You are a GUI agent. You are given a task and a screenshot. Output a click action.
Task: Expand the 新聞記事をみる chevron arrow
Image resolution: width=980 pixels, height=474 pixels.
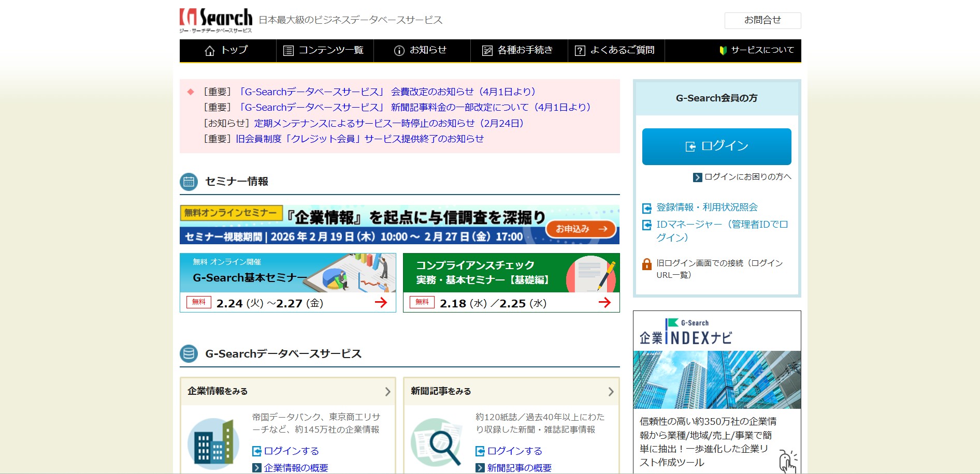[x=611, y=392]
